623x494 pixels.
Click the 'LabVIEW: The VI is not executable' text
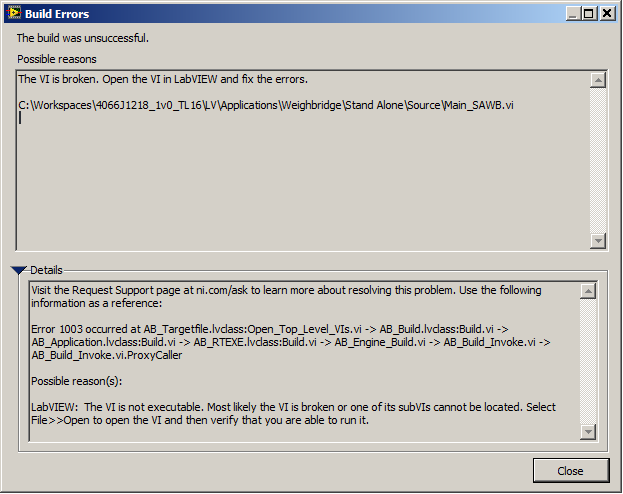pos(293,414)
